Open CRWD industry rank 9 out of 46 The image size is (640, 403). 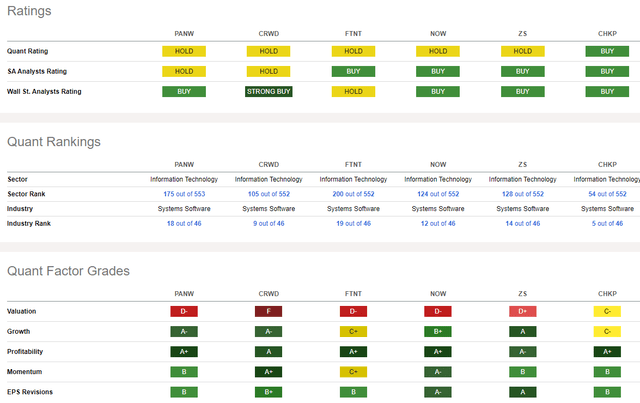coord(269,223)
